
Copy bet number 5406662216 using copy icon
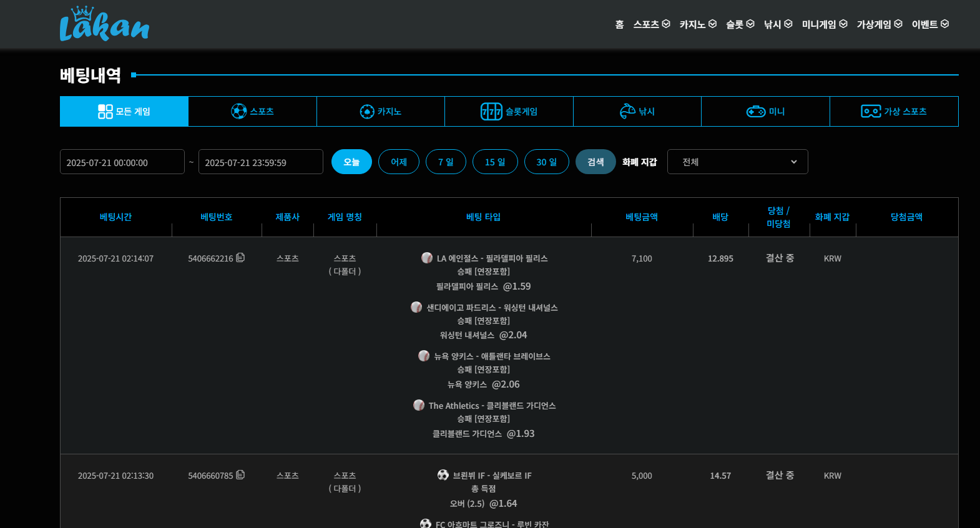pyautogui.click(x=241, y=258)
